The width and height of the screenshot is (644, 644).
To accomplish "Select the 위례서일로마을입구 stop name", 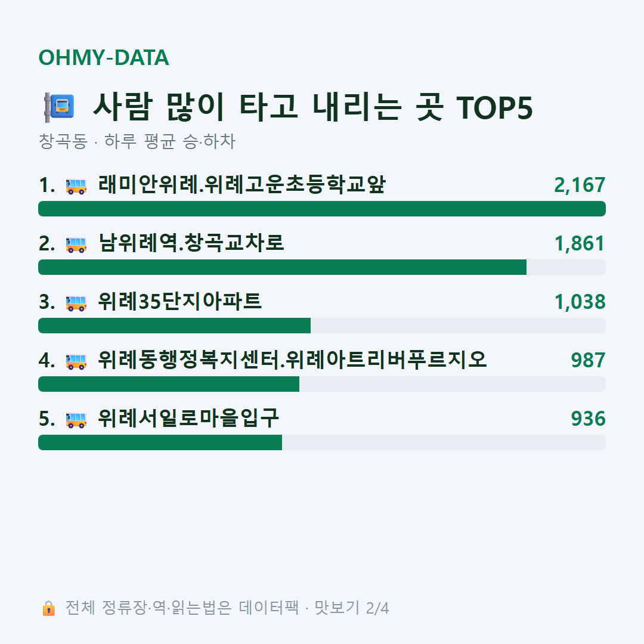I will point(188,419).
